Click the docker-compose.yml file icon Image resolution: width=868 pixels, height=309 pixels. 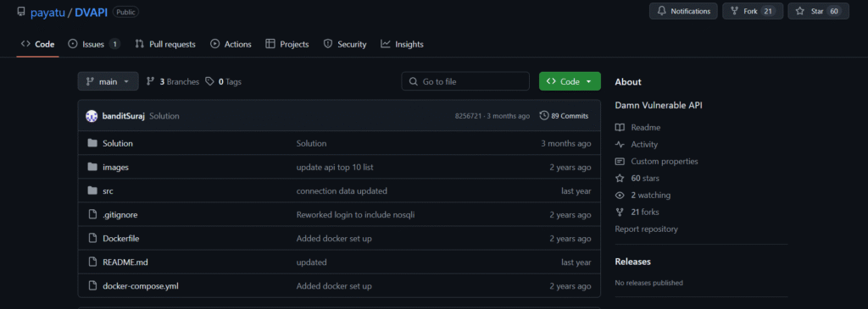[x=92, y=285]
